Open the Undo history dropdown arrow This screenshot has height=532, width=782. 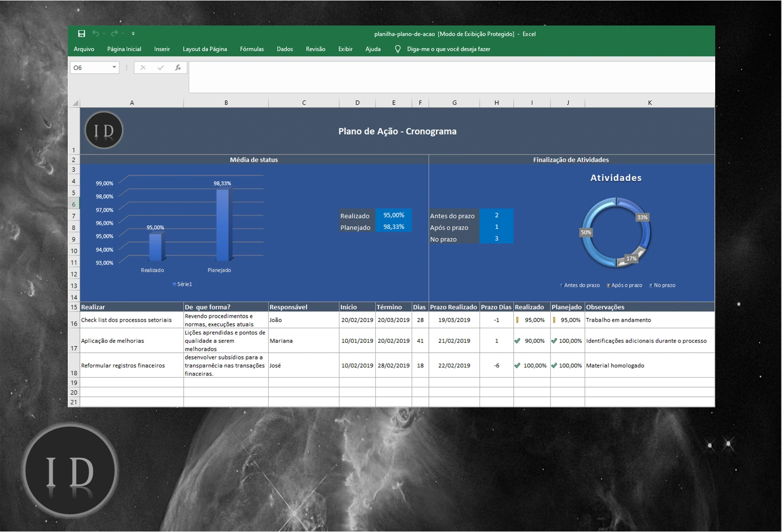tap(104, 34)
